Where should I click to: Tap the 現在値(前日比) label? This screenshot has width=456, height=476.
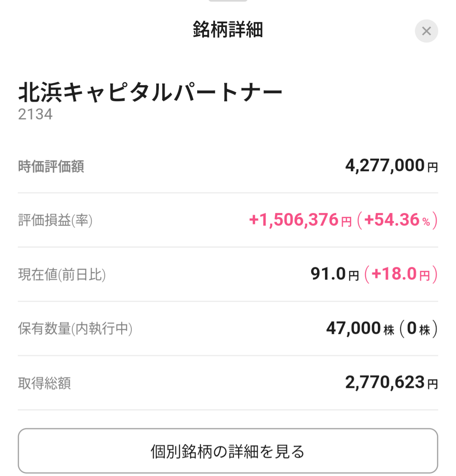click(62, 274)
